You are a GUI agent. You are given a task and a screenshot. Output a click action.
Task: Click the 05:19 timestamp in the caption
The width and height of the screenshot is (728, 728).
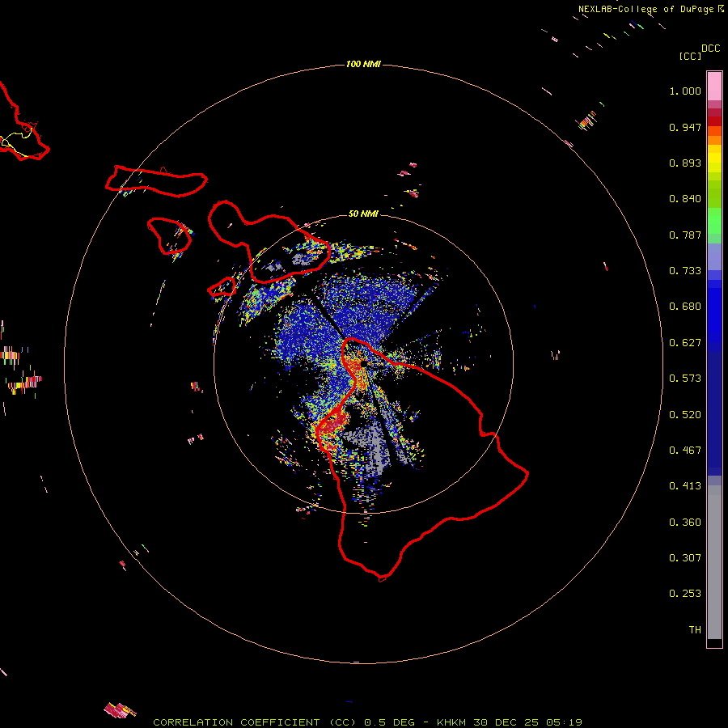(x=563, y=722)
